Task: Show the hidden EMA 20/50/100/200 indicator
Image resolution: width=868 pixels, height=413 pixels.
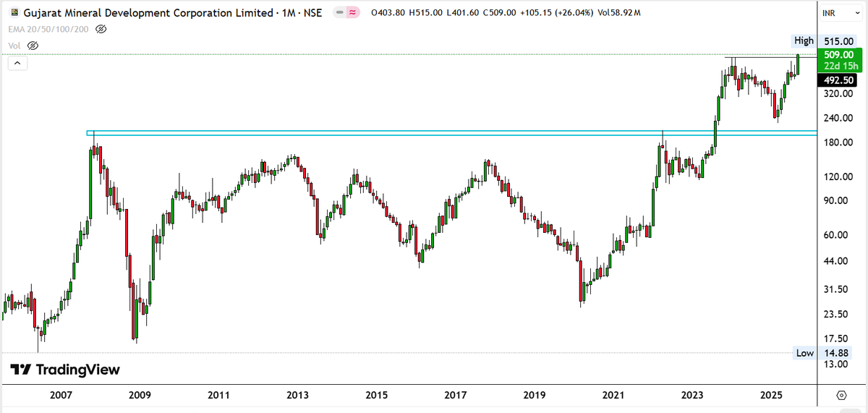Action: point(101,29)
